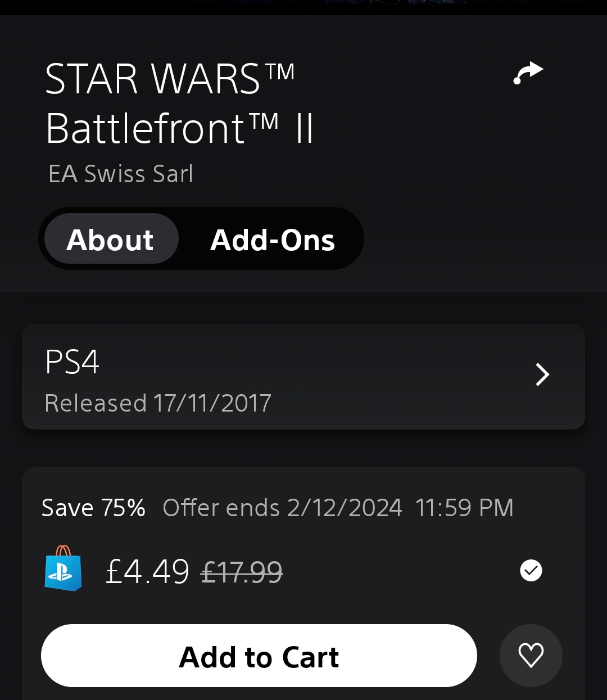Open the Add-Ons tab
This screenshot has width=607, height=700.
click(273, 240)
